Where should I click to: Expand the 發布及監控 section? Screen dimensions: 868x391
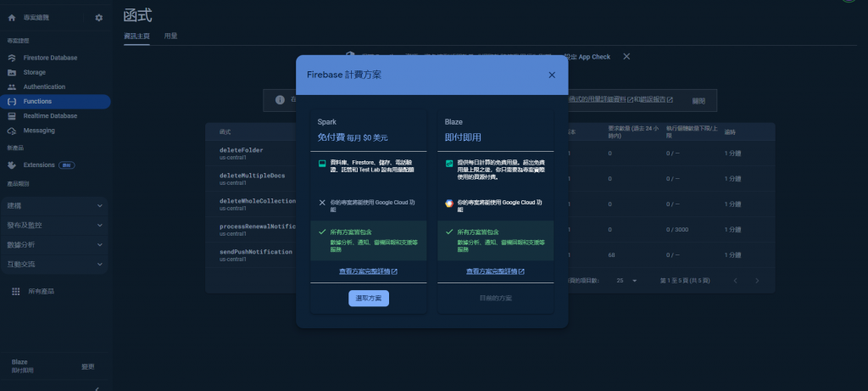click(54, 226)
